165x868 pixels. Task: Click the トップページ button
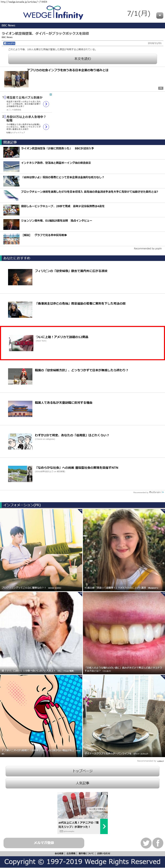click(83, 771)
